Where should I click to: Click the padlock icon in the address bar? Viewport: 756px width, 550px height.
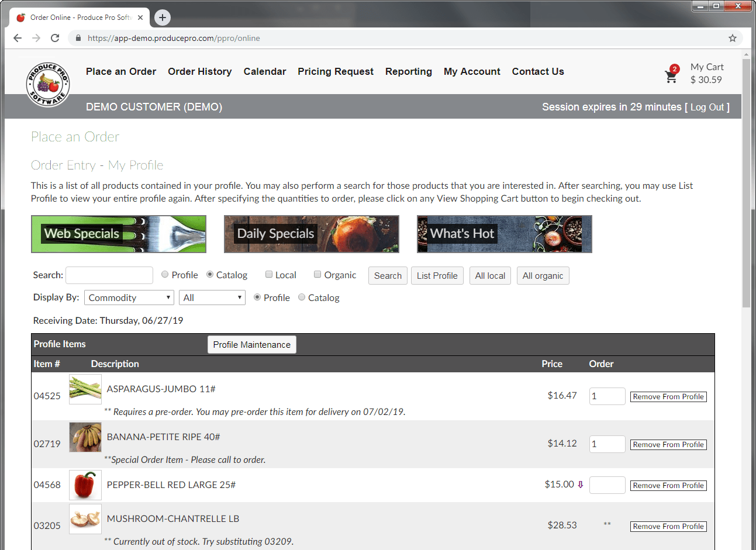[x=78, y=37]
